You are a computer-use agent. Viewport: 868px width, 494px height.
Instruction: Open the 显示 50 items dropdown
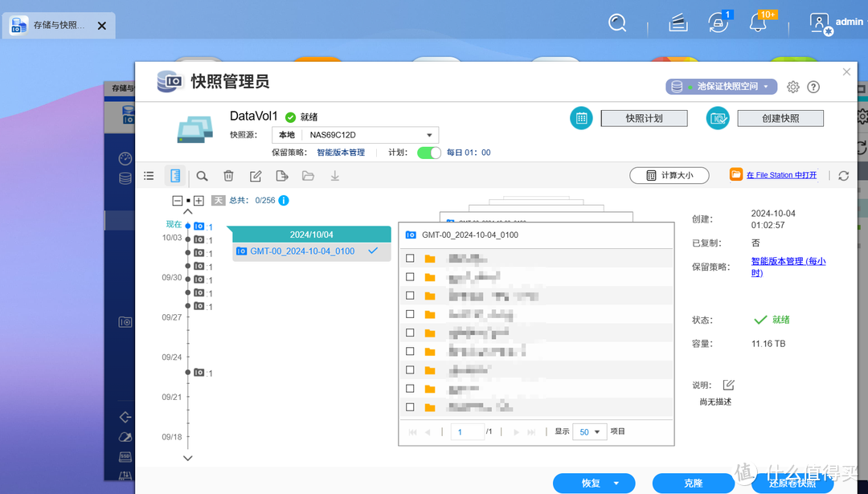pyautogui.click(x=589, y=431)
